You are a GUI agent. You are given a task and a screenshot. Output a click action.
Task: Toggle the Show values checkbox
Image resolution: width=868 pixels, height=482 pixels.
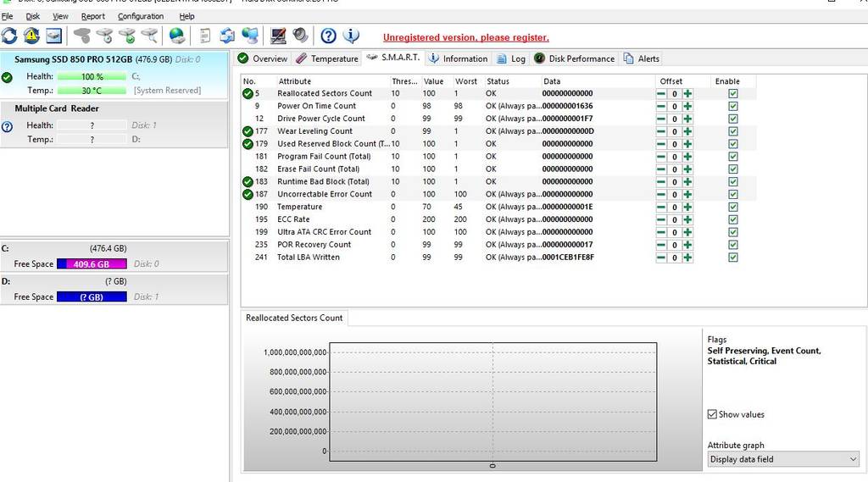click(x=712, y=414)
